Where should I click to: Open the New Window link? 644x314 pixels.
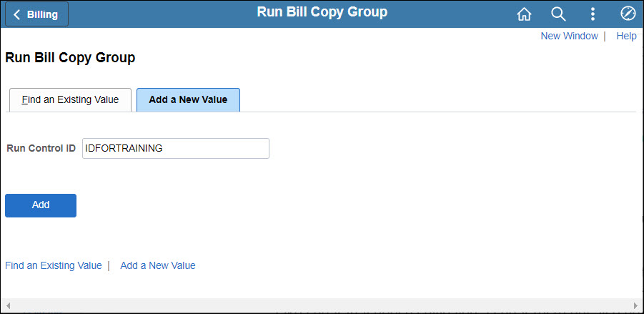click(x=569, y=36)
